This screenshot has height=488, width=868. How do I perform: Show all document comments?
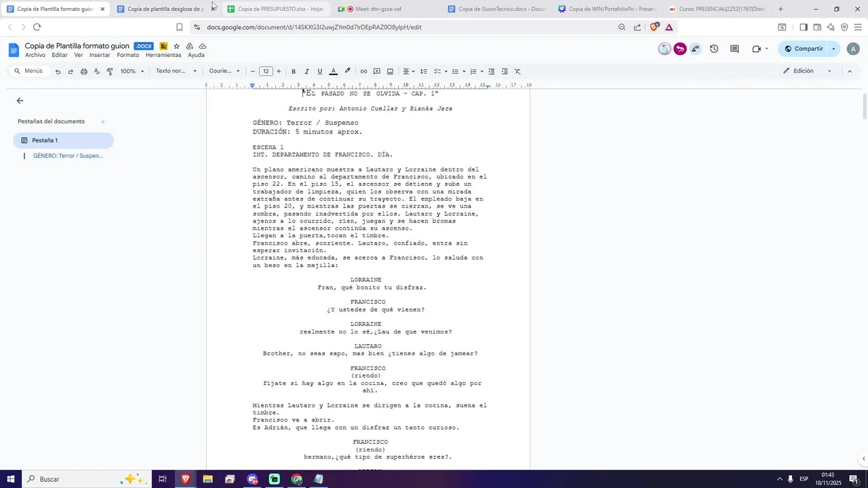point(734,49)
